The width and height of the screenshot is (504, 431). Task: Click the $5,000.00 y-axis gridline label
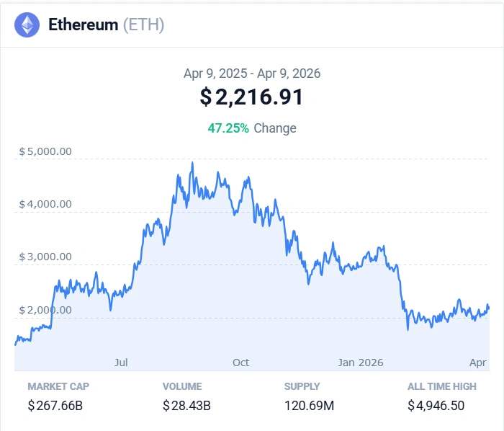(x=45, y=152)
